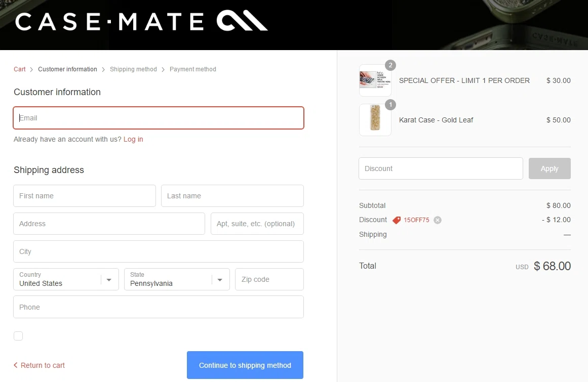Image resolution: width=588 pixels, height=382 pixels.
Task: Click the Karat Case Gold Leaf thumbnail
Action: point(375,120)
